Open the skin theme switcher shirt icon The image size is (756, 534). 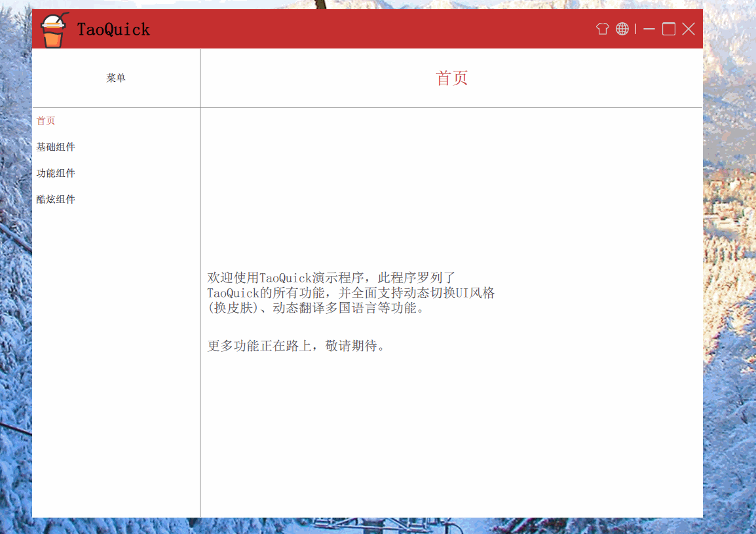tap(602, 29)
